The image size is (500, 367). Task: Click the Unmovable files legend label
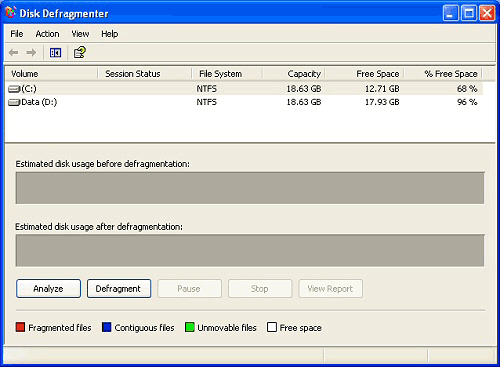[227, 328]
